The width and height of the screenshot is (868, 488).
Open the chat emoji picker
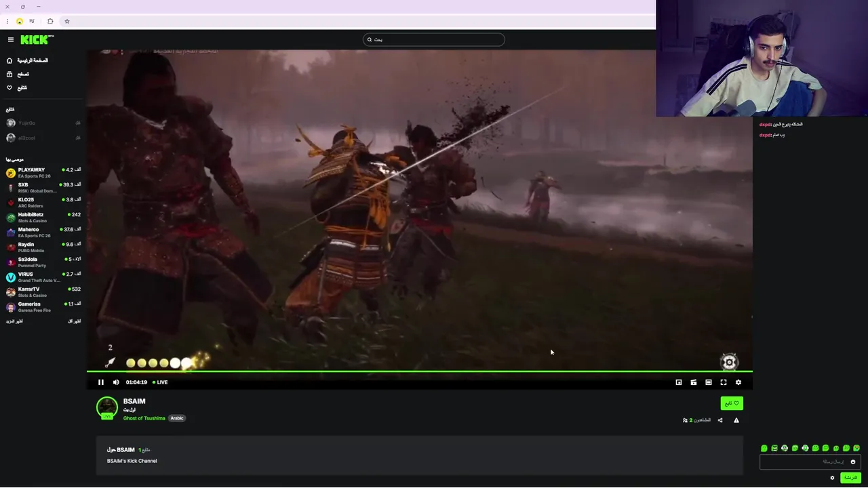click(853, 462)
